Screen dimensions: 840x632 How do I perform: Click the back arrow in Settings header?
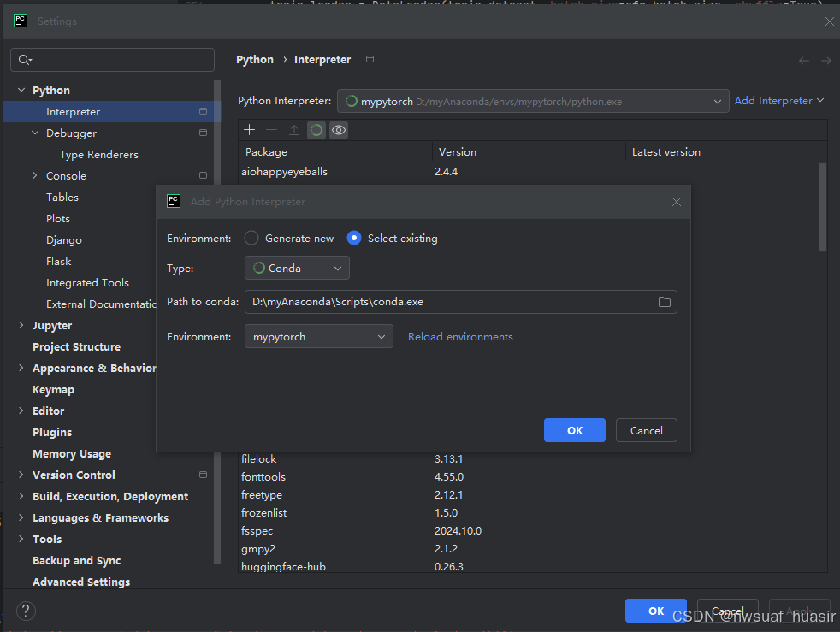click(803, 61)
